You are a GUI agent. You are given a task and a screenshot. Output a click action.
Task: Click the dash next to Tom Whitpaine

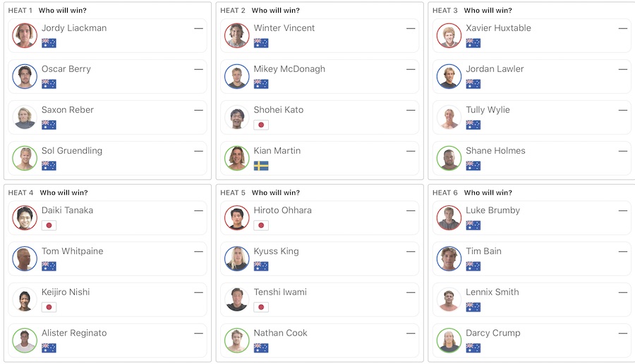coord(198,251)
